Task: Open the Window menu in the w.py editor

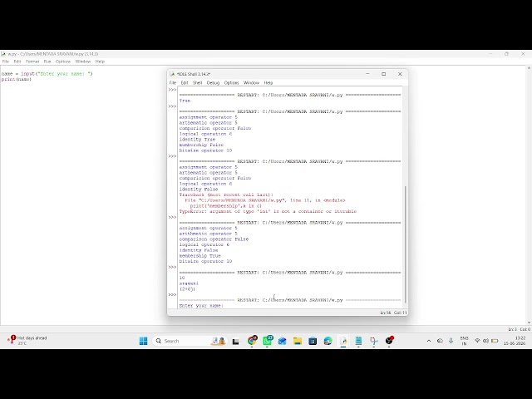Action: click(x=83, y=62)
